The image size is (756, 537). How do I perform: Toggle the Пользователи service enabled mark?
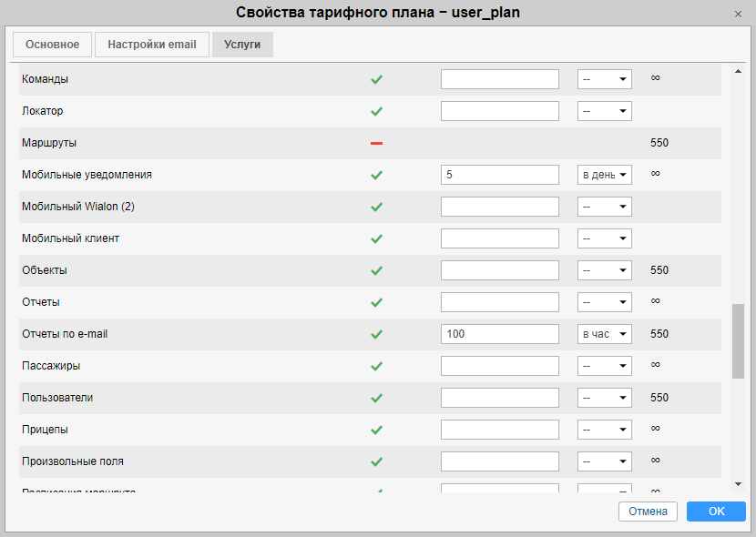click(376, 398)
